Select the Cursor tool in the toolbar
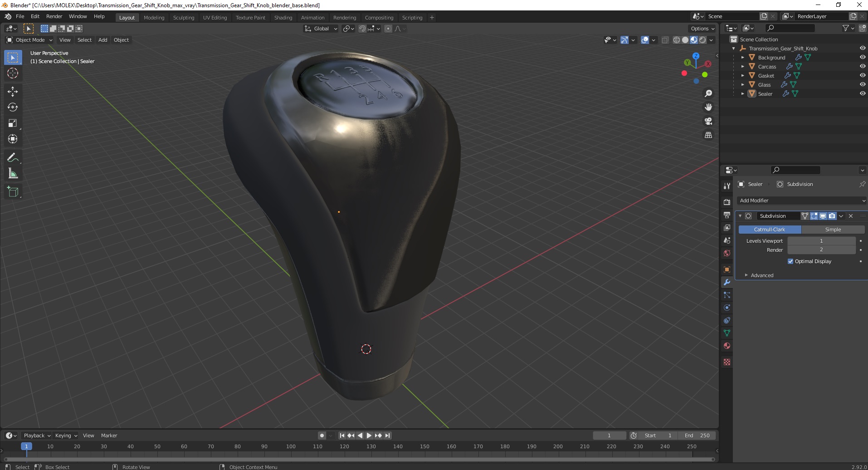 click(x=13, y=73)
